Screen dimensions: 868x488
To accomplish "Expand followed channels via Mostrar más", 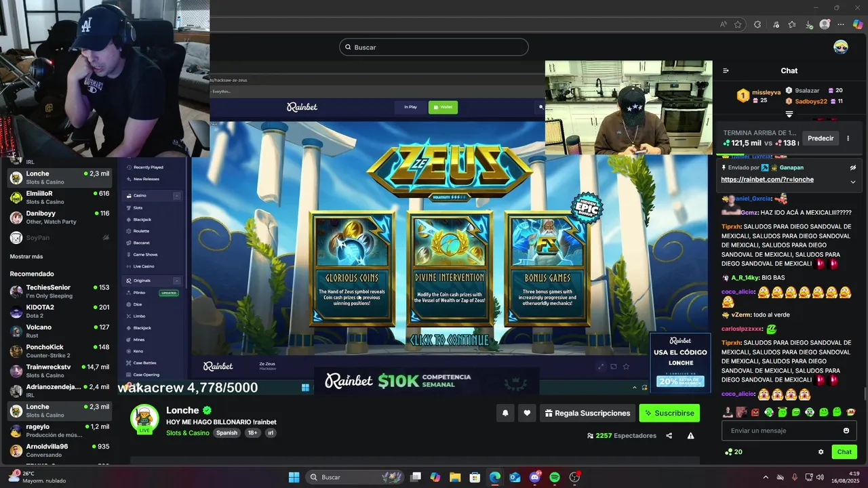I will point(26,257).
